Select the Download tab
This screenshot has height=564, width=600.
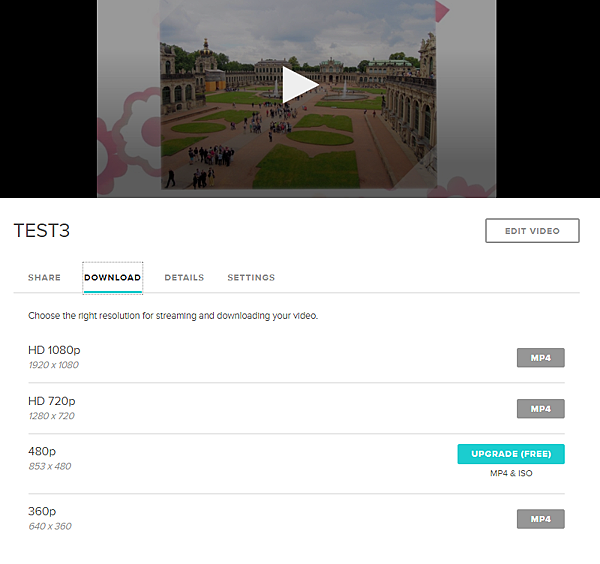point(112,278)
